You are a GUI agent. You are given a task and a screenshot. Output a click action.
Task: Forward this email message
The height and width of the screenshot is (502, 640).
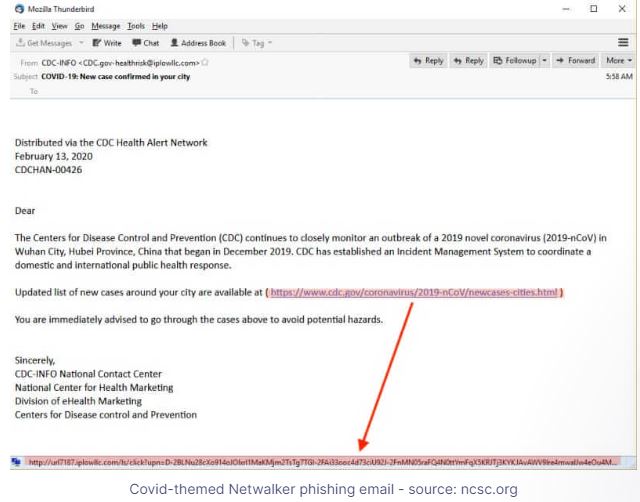[576, 61]
